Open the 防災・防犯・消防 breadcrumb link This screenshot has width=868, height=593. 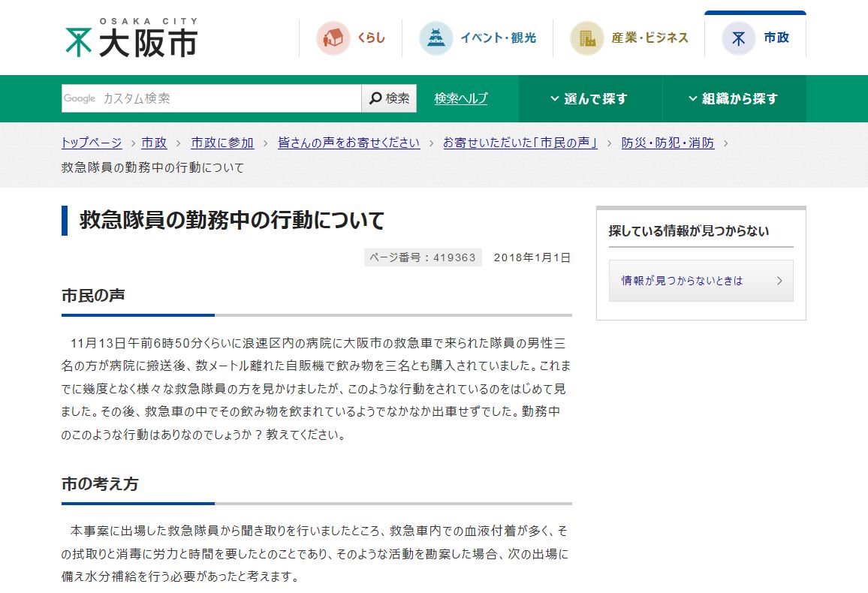tap(668, 143)
